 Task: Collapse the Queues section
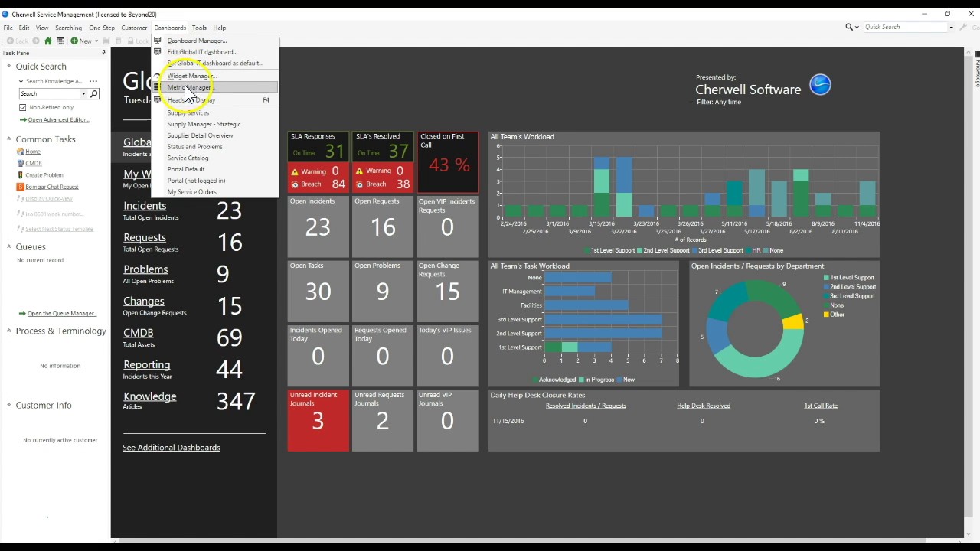tap(9, 247)
